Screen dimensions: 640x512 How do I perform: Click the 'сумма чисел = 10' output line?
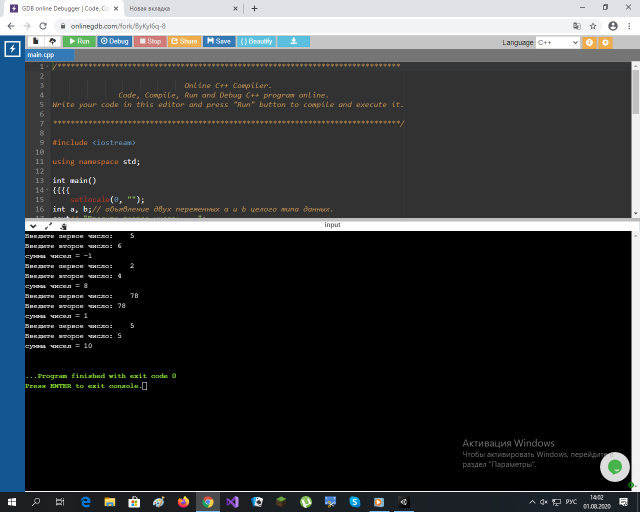[59, 346]
